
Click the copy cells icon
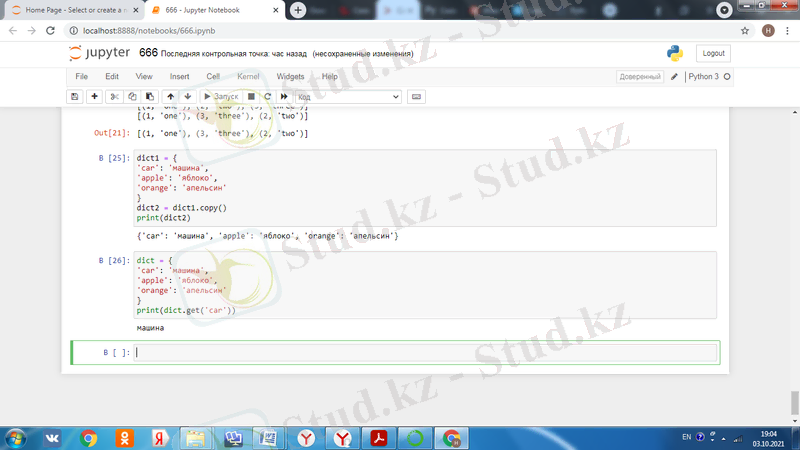click(133, 97)
